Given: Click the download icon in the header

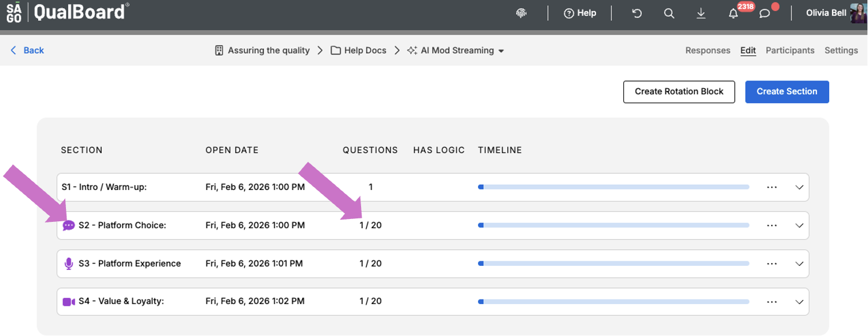Looking at the screenshot, I should [x=701, y=13].
